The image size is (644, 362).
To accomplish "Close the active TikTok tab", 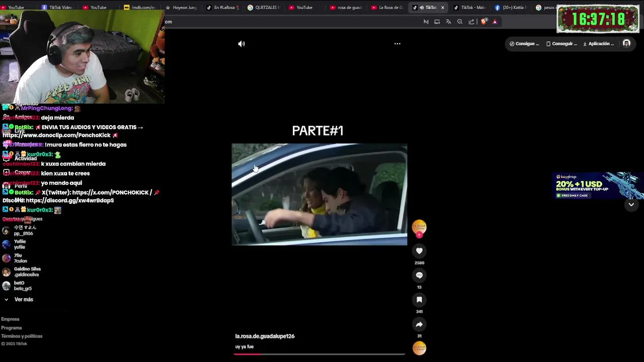I will 443,8.
